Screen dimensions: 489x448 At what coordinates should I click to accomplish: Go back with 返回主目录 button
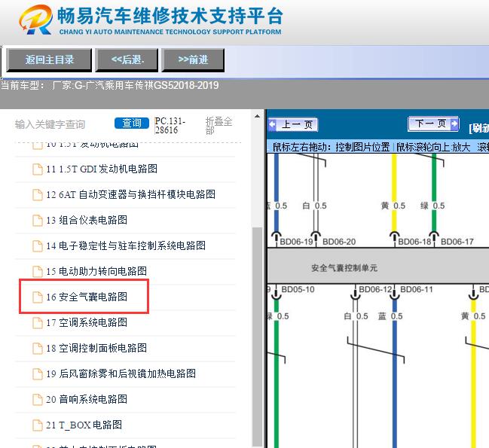click(x=49, y=59)
